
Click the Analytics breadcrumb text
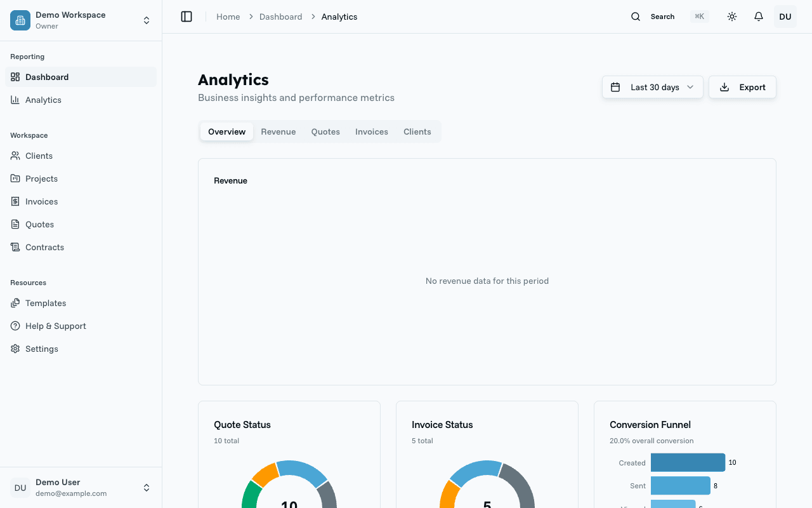click(x=339, y=17)
